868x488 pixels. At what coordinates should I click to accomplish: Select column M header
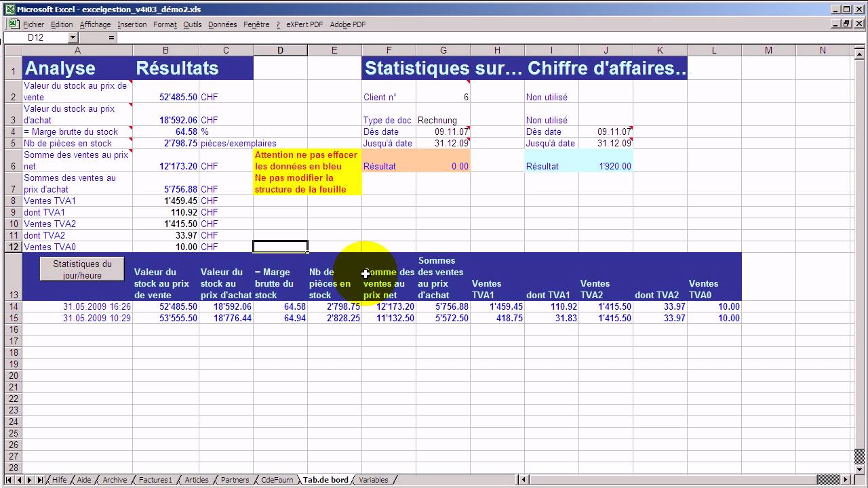click(768, 50)
